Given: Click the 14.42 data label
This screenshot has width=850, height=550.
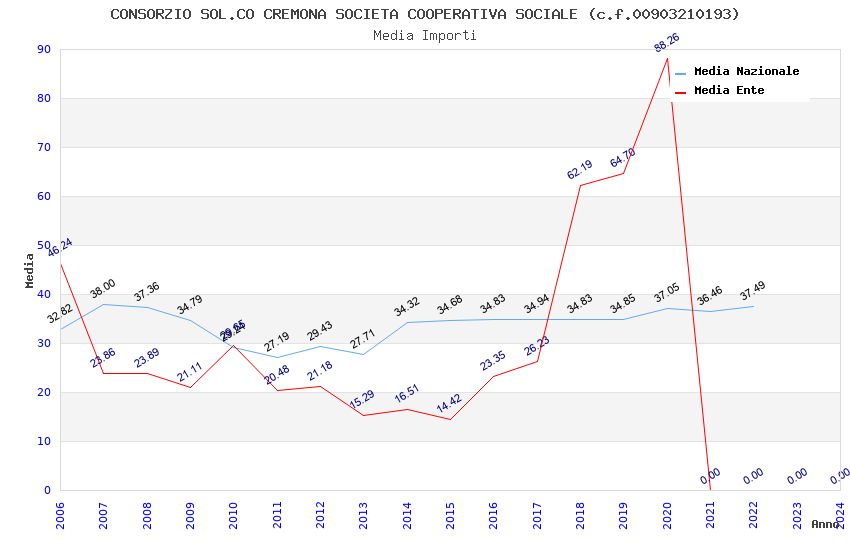Looking at the screenshot, I should click(x=449, y=404).
